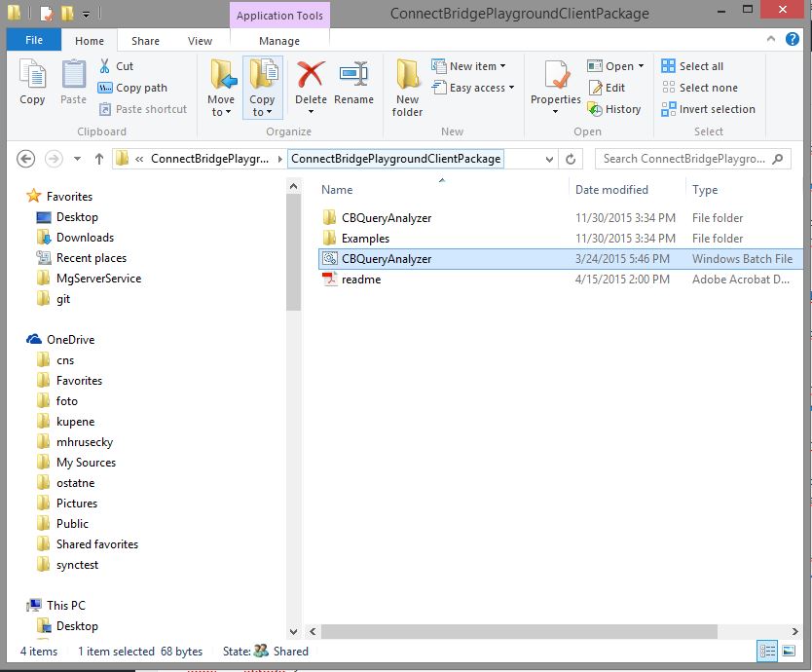Click the ConnectBridgePlaygr... parent breadcrumb

[209, 159]
